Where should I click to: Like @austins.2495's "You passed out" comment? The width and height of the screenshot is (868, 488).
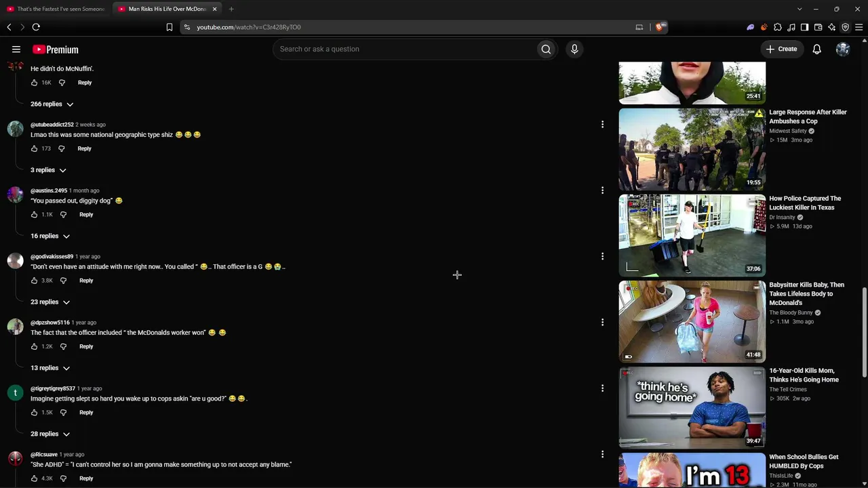34,214
